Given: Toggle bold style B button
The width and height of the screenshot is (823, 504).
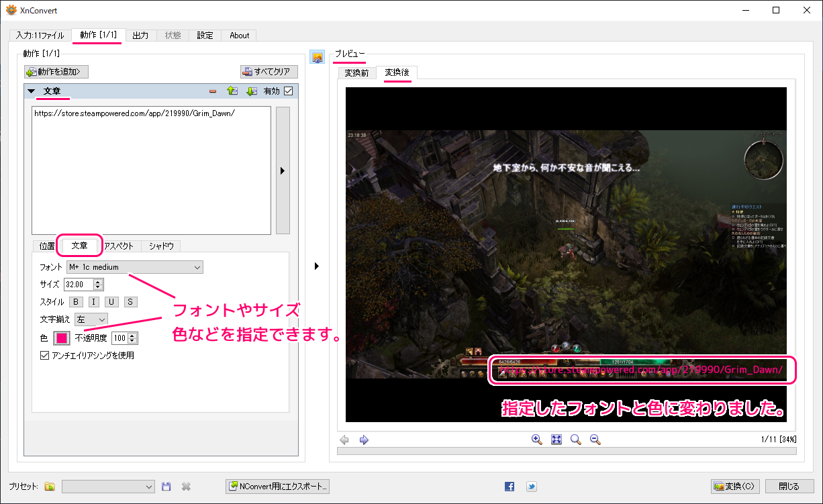Looking at the screenshot, I should point(76,302).
